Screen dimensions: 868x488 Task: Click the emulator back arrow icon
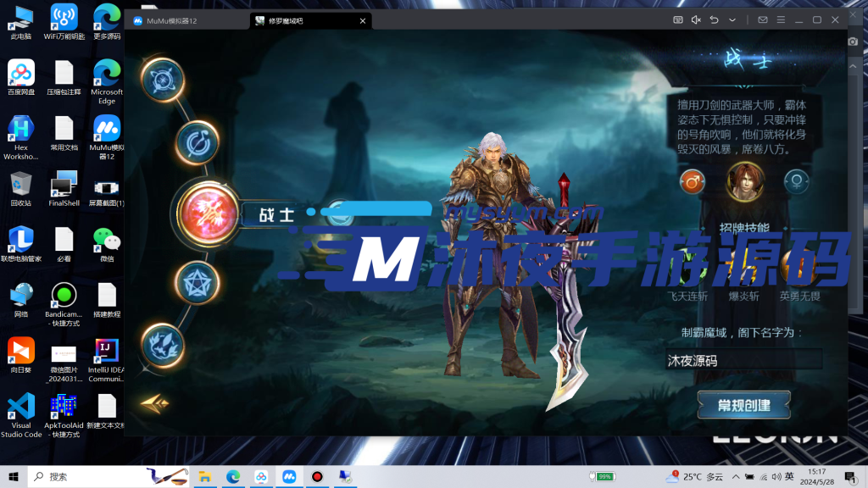click(714, 19)
